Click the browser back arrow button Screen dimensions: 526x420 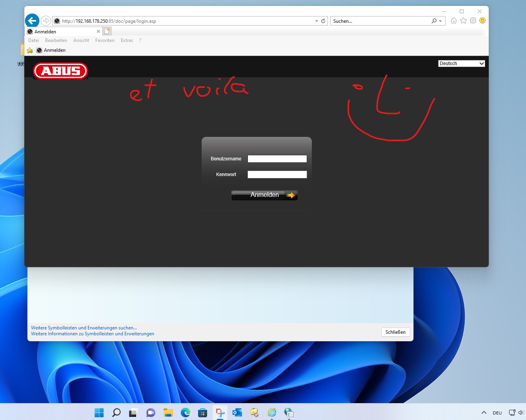coord(32,21)
